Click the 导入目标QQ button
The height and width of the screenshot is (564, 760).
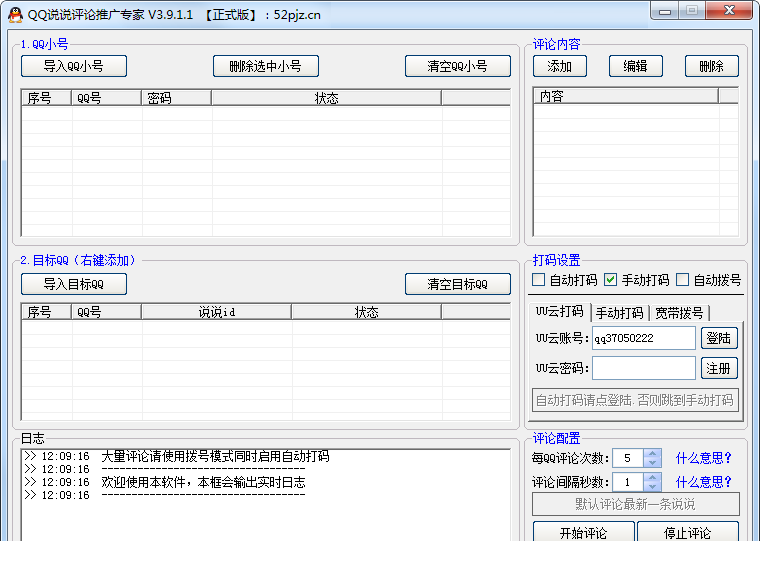pos(74,284)
